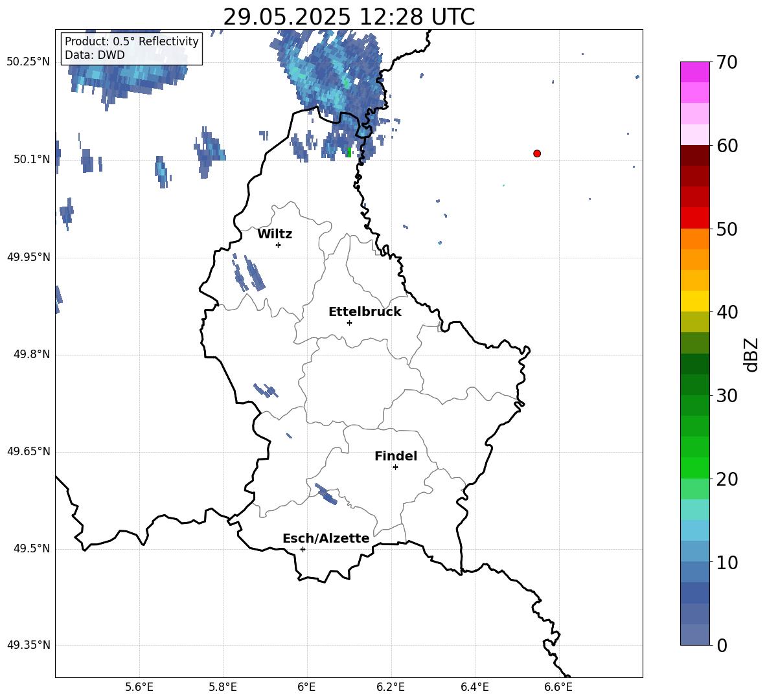767x700 pixels.
Task: Click the magenta top segment of the colorbar
Action: [x=694, y=72]
